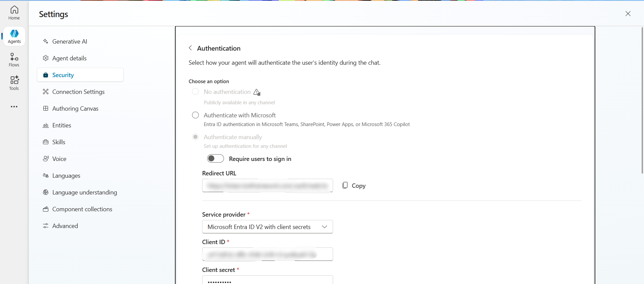Viewport: 644px width, 284px height.
Task: Click the Redirect URL field
Action: coord(268,185)
